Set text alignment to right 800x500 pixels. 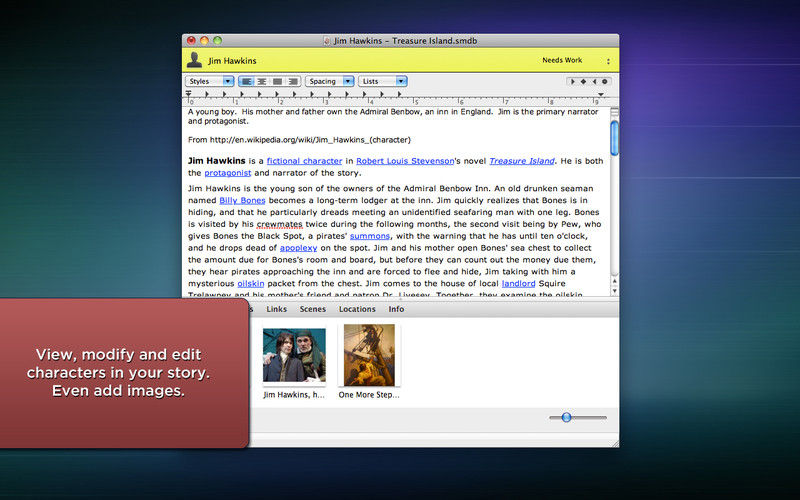292,81
